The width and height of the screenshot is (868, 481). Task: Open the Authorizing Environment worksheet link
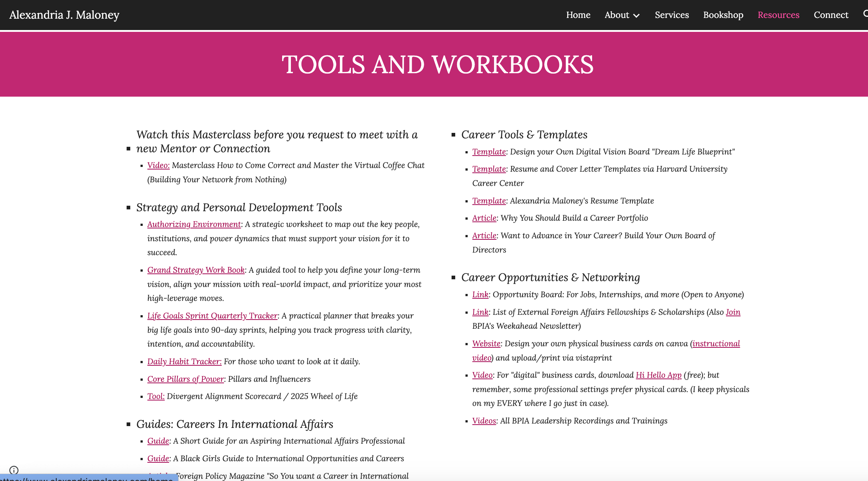point(194,224)
